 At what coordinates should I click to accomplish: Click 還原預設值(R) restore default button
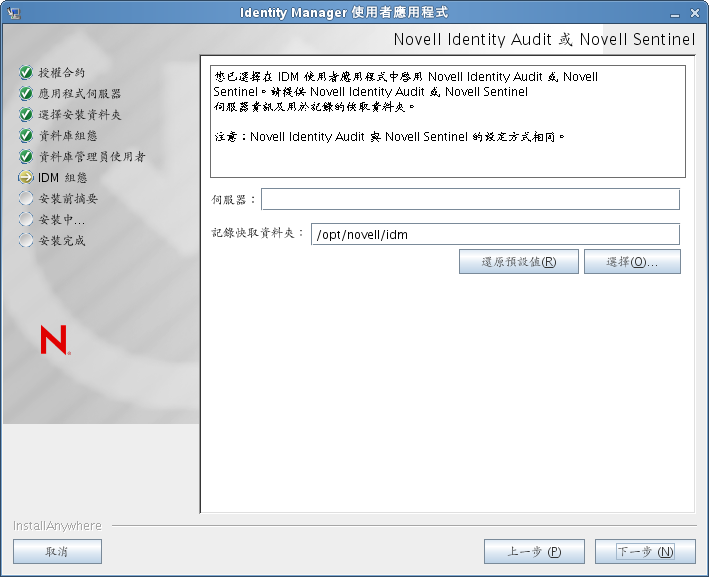point(519,261)
